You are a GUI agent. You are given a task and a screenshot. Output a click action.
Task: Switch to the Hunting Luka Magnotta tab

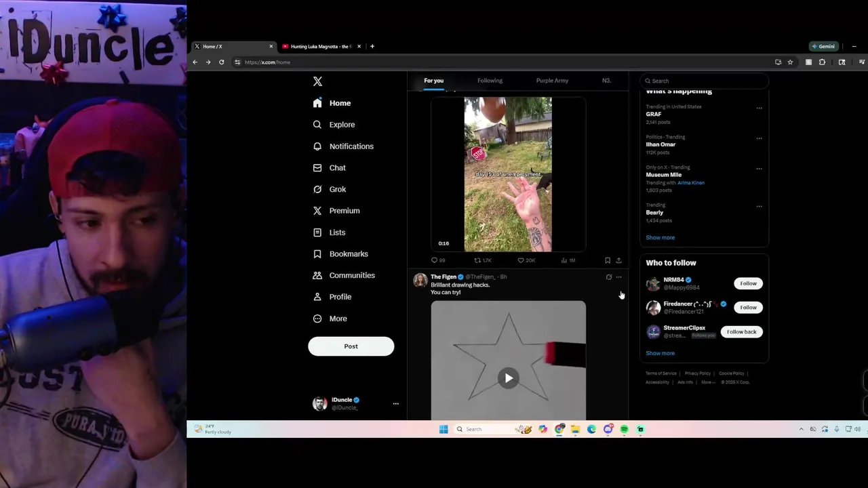coord(321,47)
